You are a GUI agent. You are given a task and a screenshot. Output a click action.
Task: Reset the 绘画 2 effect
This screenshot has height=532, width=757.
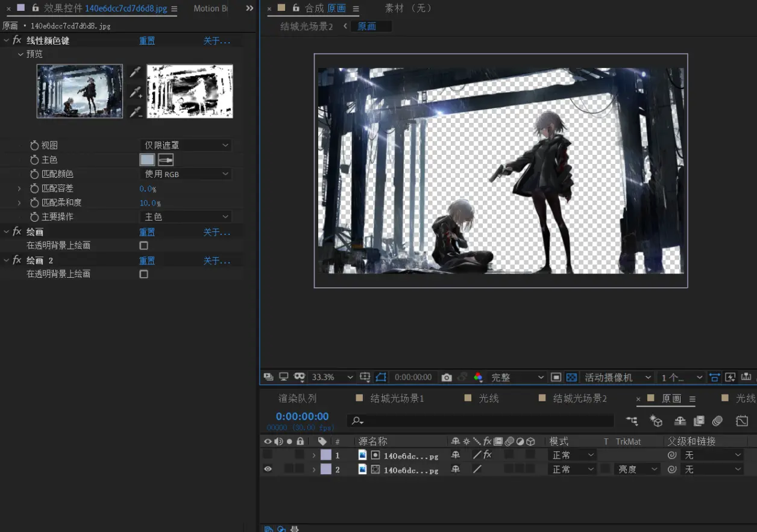(x=147, y=261)
